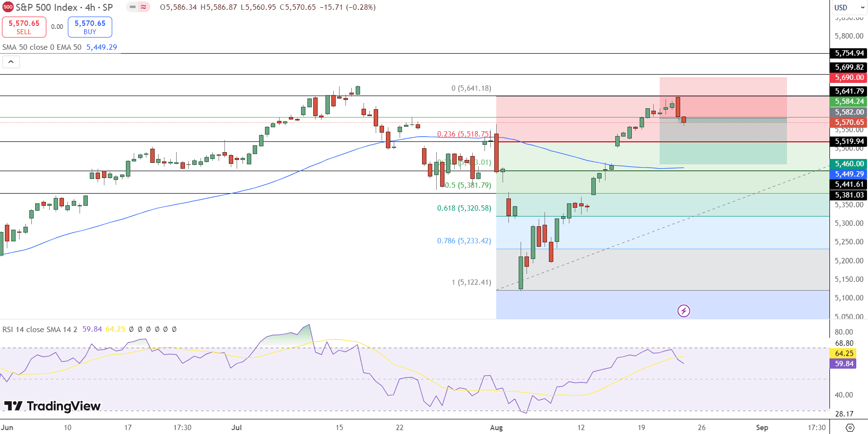Click the Aug date on time axis
868x434 pixels.
[x=496, y=428]
